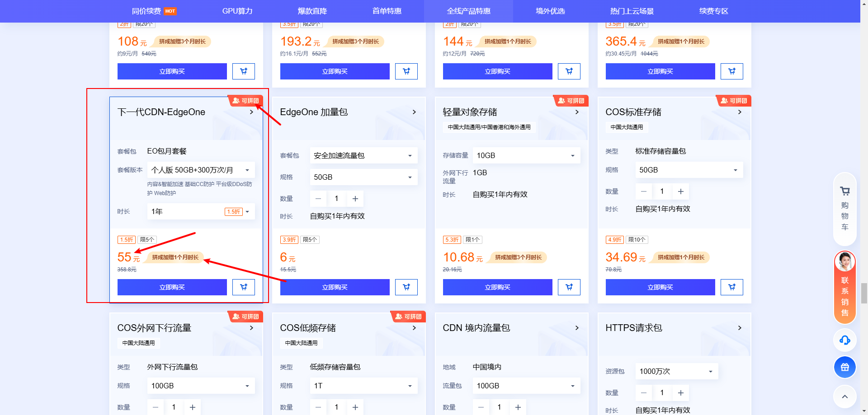Open the 存储容量 10GB dropdown in 轻量对象存储
The image size is (868, 415).
[527, 155]
